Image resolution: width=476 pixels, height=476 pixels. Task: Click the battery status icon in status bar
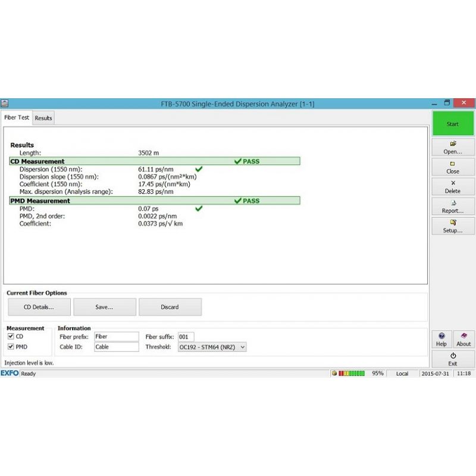[334, 373]
